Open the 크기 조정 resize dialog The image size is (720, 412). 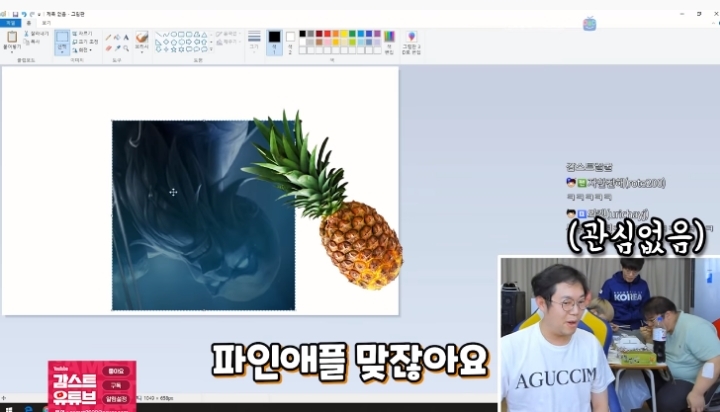pyautogui.click(x=85, y=42)
